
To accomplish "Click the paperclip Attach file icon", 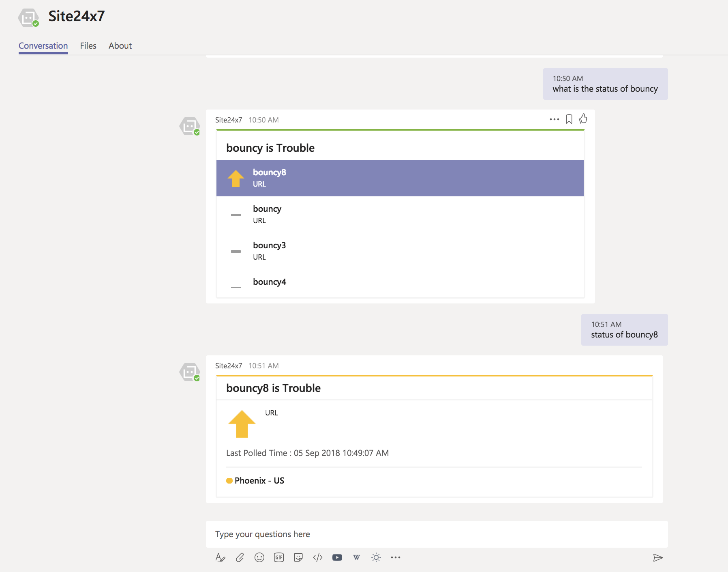I will point(240,558).
